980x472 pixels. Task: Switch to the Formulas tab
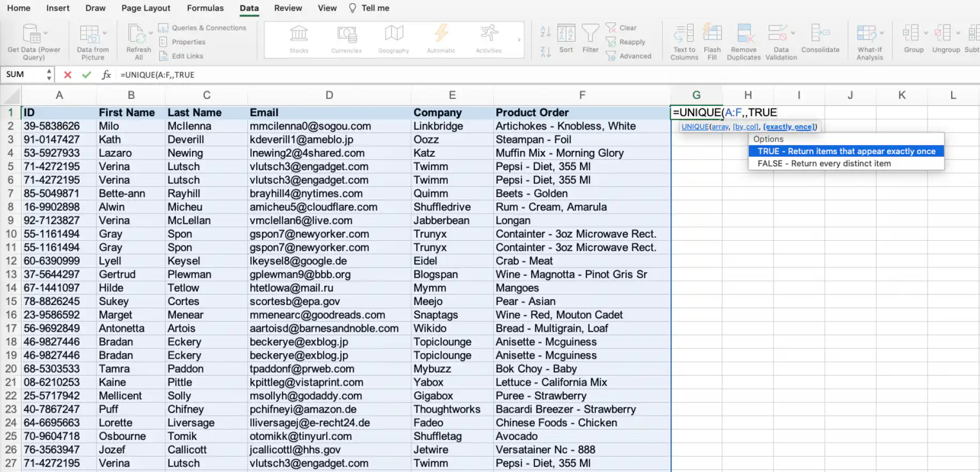click(x=205, y=8)
